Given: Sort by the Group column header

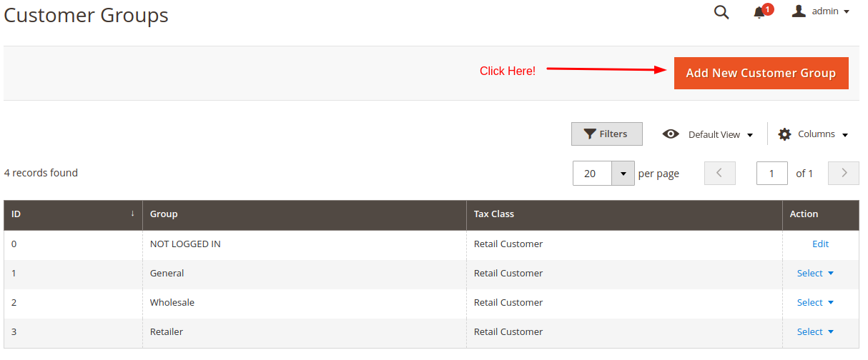Looking at the screenshot, I should click(x=305, y=214).
